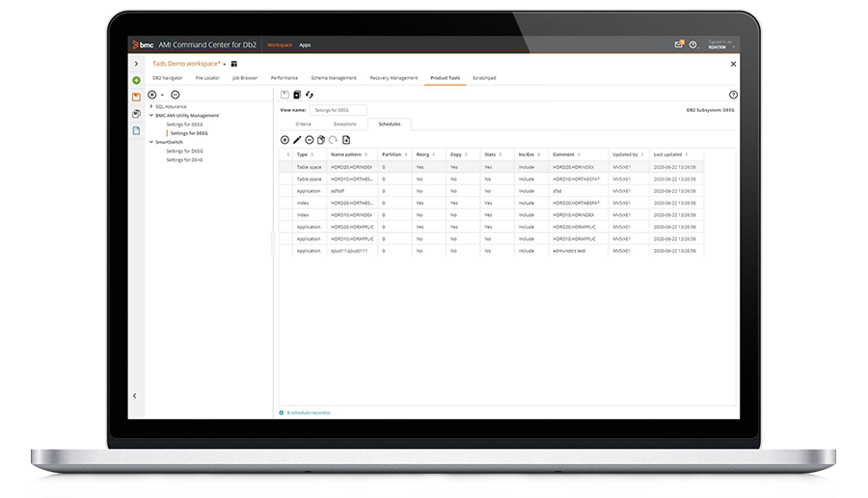Viewport: 868px width, 498px height.
Task: Click the remove schedule minus icon
Action: [309, 140]
